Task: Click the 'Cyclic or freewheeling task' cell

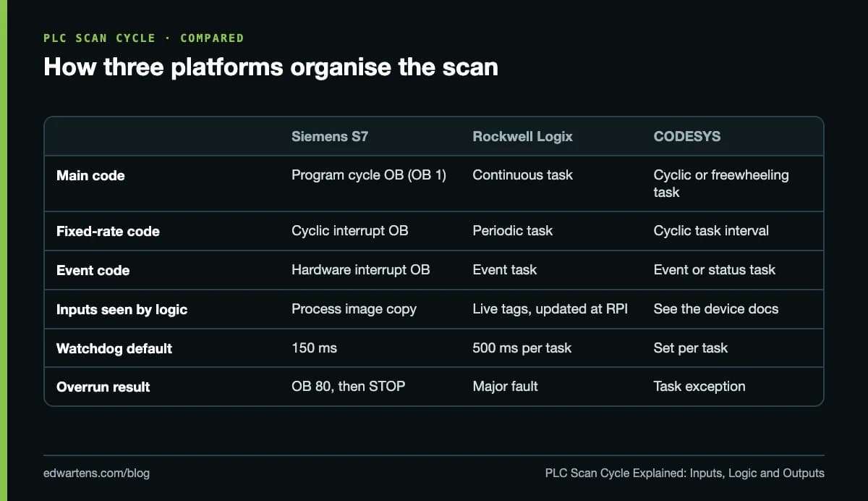Action: 721,183
